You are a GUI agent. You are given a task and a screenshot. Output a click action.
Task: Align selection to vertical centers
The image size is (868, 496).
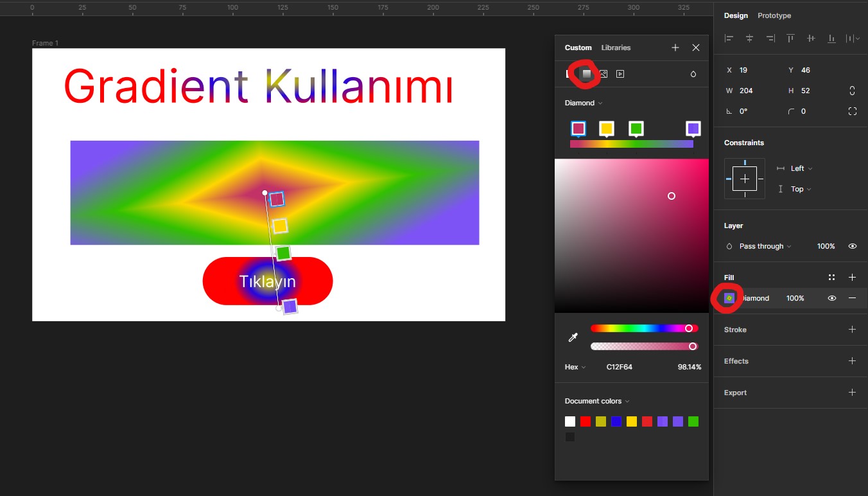[811, 39]
